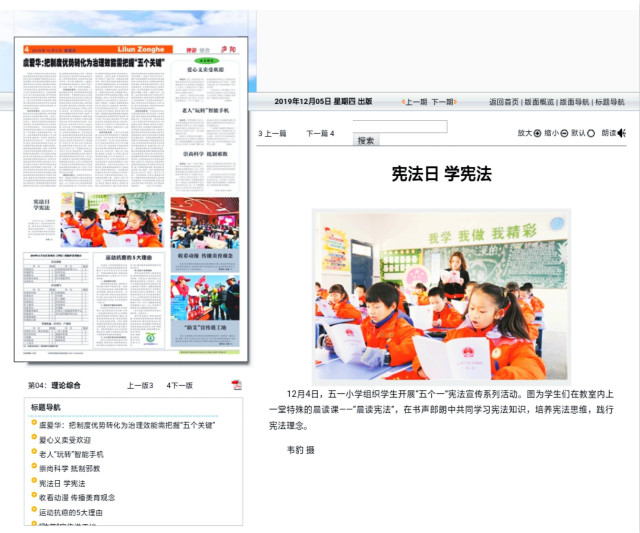640x533 pixels.
Task: Click bullet icon beside 运动抗癌的5大理由
Action: click(34, 509)
